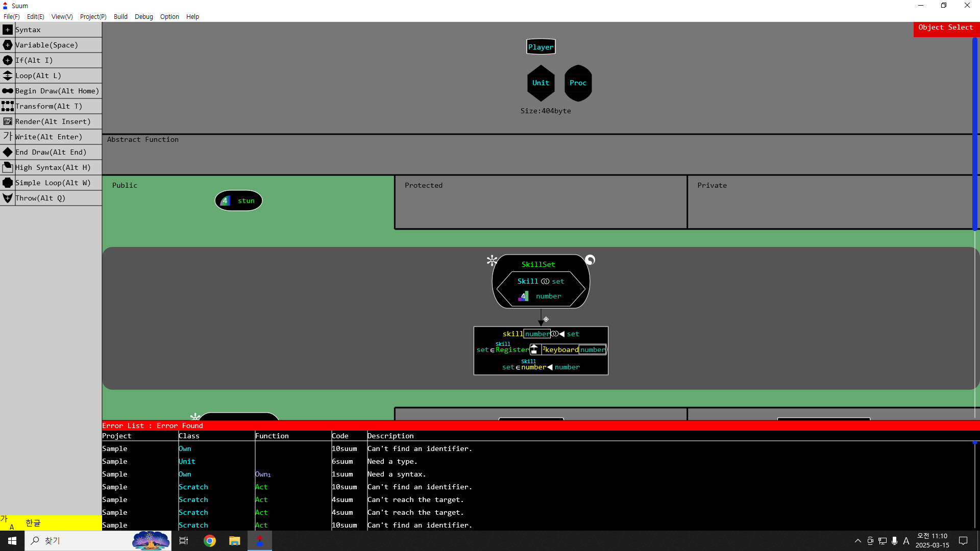The width and height of the screenshot is (980, 551).
Task: Click the asterisk marker beside SkillSet
Action: coord(492,261)
